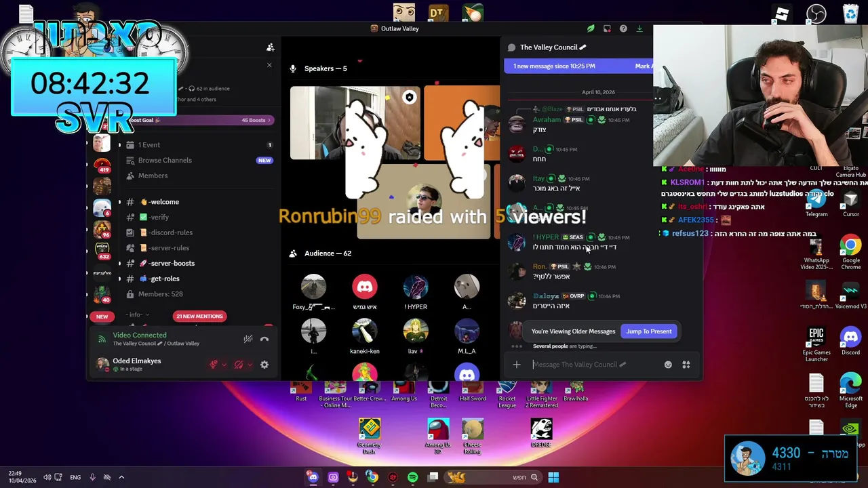Disconnect from voice via the hang-up icon
This screenshot has height=488, width=868.
pyautogui.click(x=264, y=339)
